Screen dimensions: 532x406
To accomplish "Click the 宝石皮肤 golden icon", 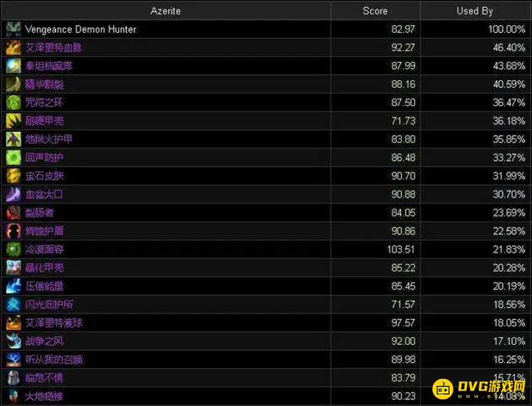I will 13,176.
